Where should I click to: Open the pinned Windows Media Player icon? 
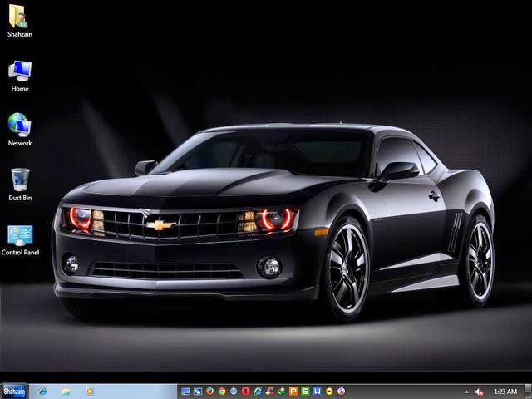[90, 392]
